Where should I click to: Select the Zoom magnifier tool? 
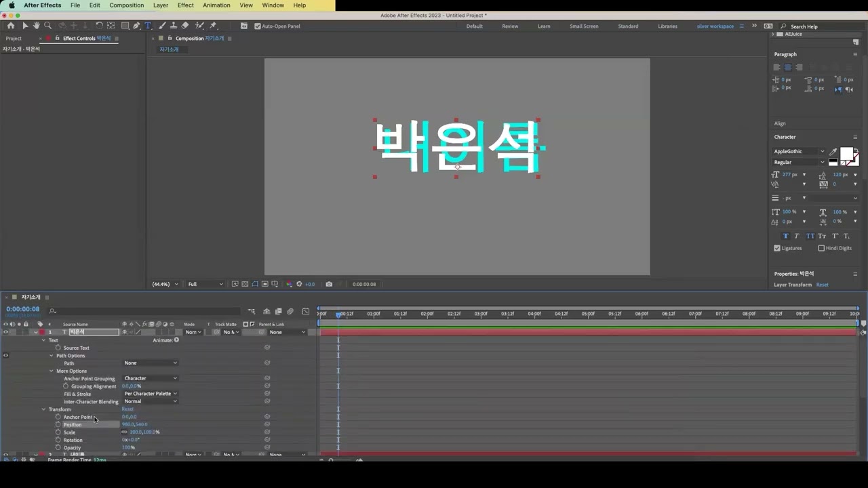47,26
